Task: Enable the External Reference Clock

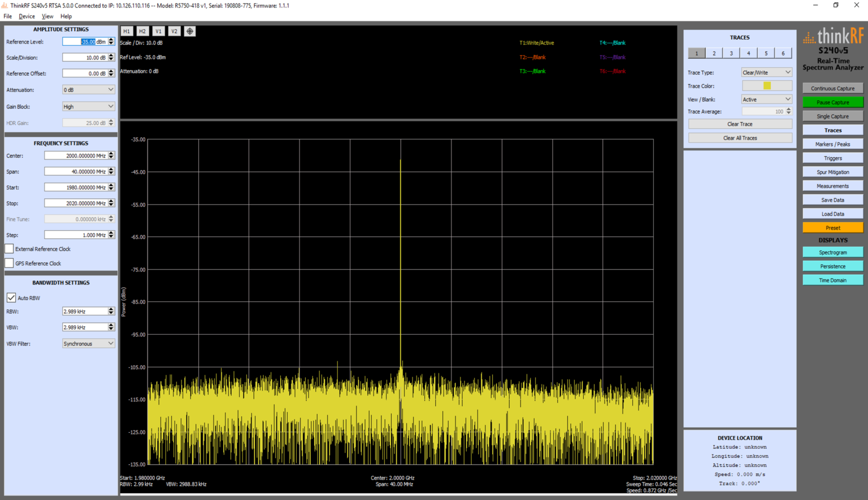Action: click(x=9, y=248)
